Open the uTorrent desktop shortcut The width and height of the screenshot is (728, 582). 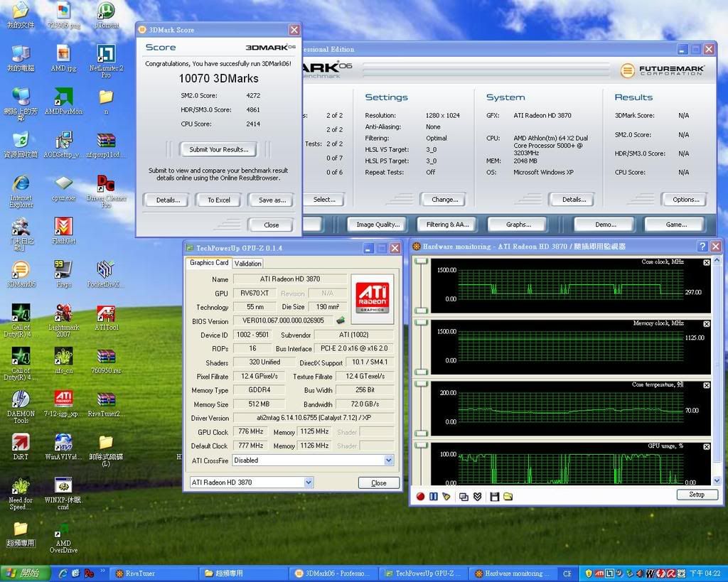(107, 16)
